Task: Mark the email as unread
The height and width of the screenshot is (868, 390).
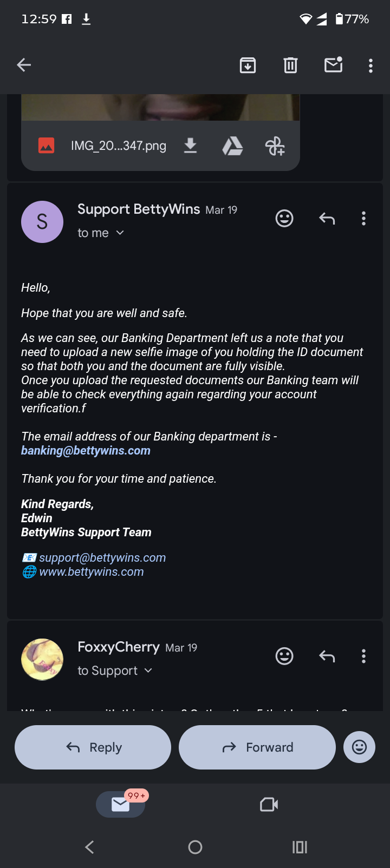Action: tap(333, 65)
